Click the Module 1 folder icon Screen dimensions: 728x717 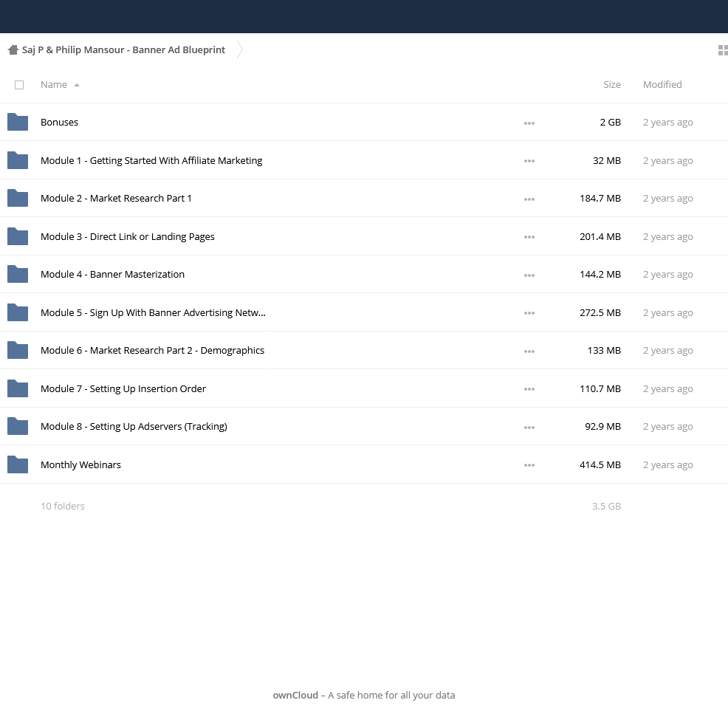18,160
